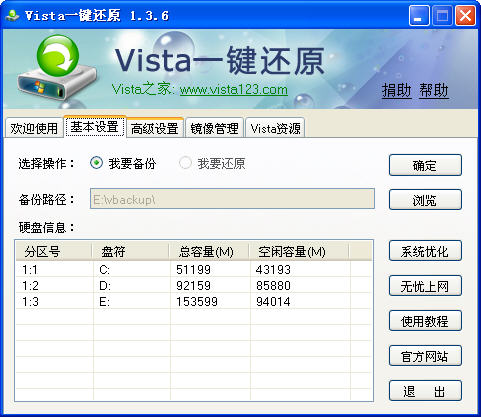Click the 备份路径 input field
The image size is (481, 417).
pos(232,199)
